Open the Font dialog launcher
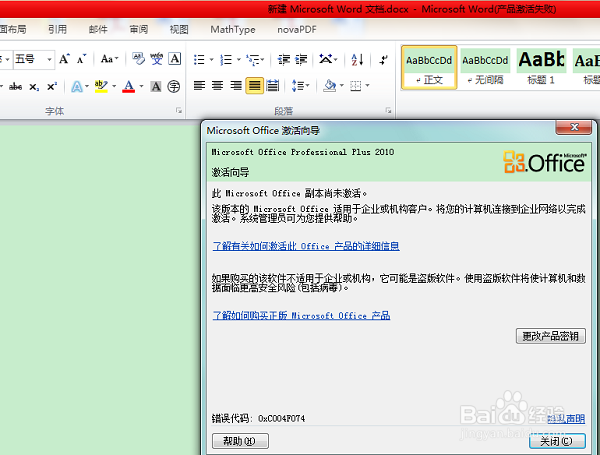This screenshot has width=600, height=455. 179,111
